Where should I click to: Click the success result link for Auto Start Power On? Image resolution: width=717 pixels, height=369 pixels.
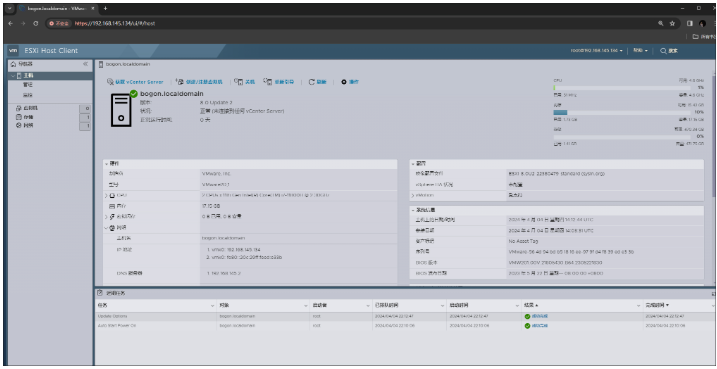click(540, 326)
